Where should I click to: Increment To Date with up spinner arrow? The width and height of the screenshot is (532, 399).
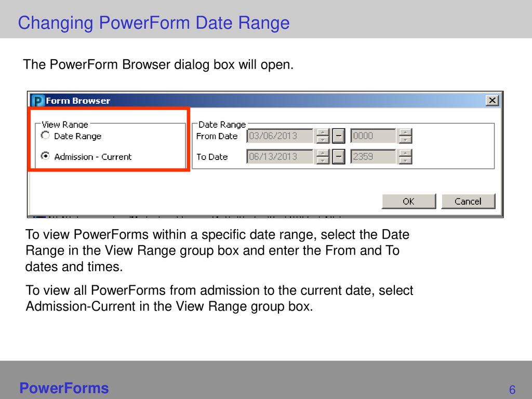[323, 153]
